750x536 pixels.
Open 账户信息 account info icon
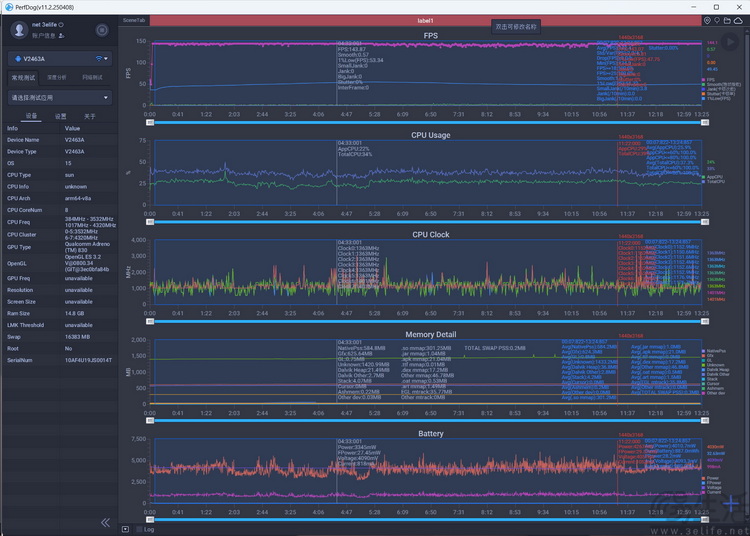(x=62, y=36)
